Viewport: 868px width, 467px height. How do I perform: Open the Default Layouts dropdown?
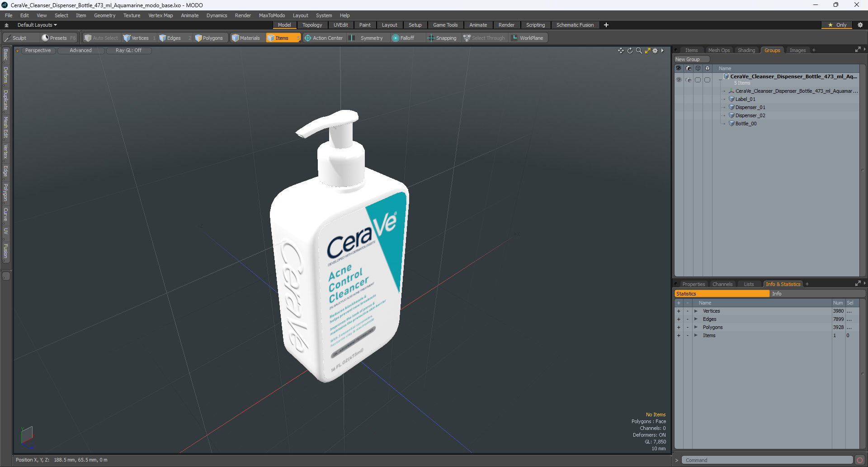[x=37, y=25]
